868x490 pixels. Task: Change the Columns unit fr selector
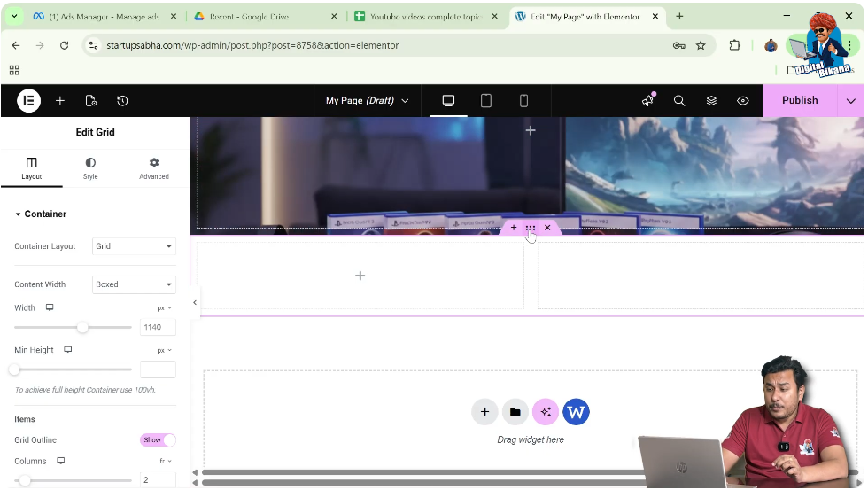166,462
